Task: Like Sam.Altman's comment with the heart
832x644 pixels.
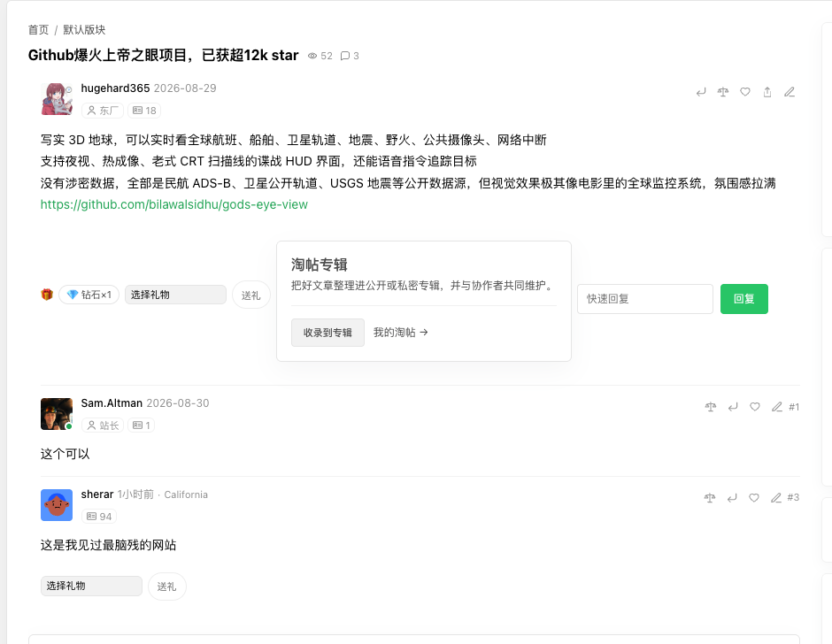Action: tap(754, 407)
